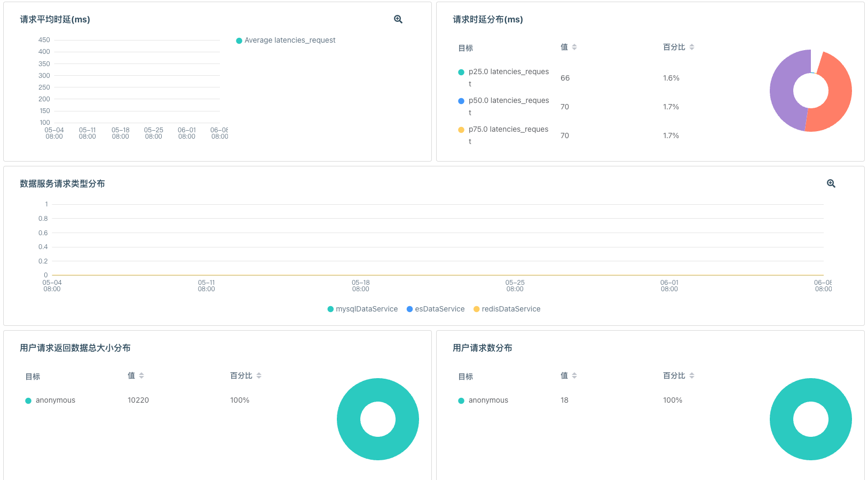Toggle esDataService legend series
This screenshot has width=868, height=480.
pos(436,309)
